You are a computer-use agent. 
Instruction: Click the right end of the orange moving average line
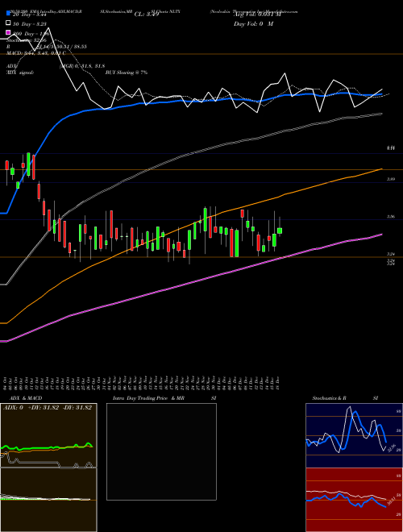(x=381, y=168)
